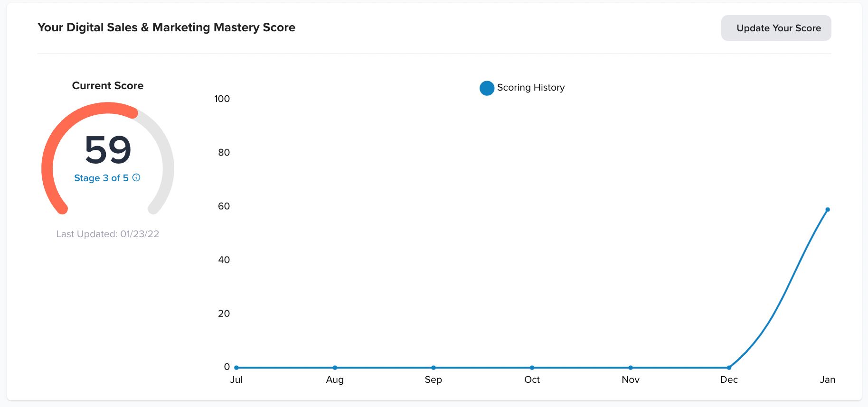
Task: Select the Sep data point on chart
Action: 434,368
